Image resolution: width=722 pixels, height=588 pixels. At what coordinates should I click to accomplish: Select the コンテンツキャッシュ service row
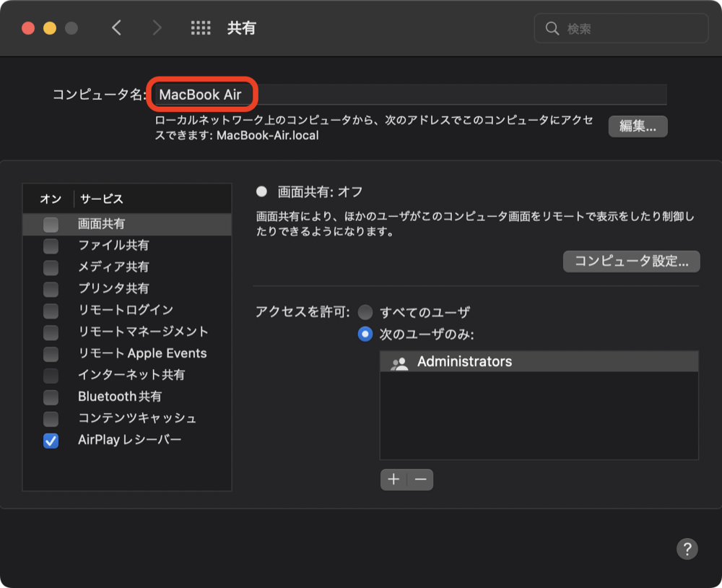coord(127,418)
